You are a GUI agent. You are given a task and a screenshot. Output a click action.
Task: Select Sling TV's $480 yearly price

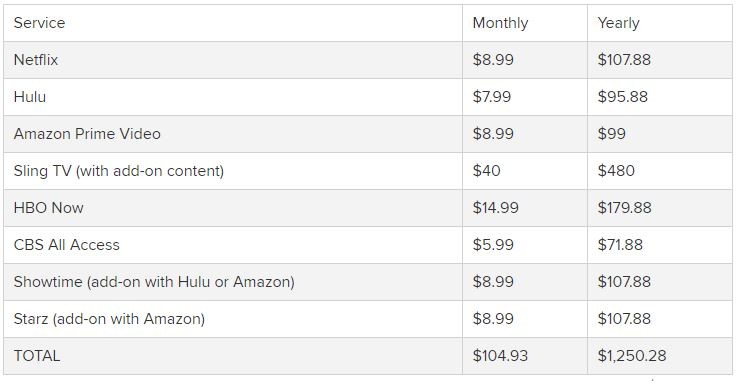pos(616,170)
